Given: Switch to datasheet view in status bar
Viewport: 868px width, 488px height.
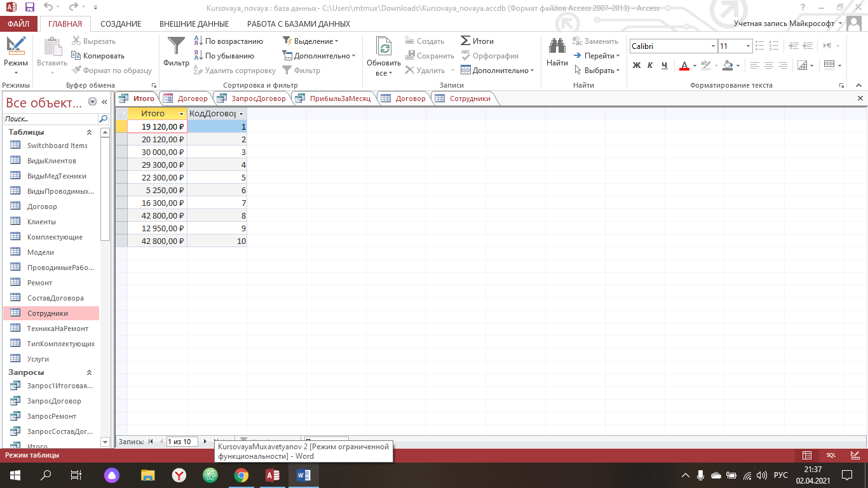Looking at the screenshot, I should [807, 455].
